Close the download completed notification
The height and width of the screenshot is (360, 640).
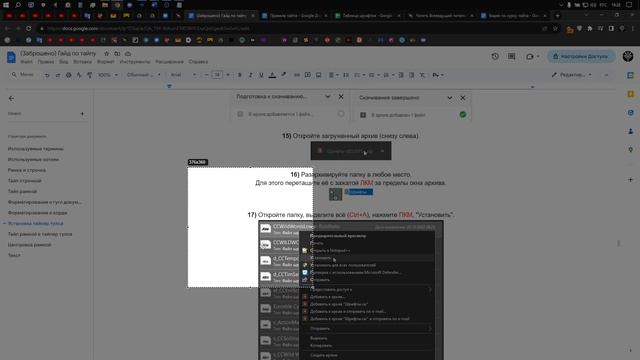[x=462, y=98]
